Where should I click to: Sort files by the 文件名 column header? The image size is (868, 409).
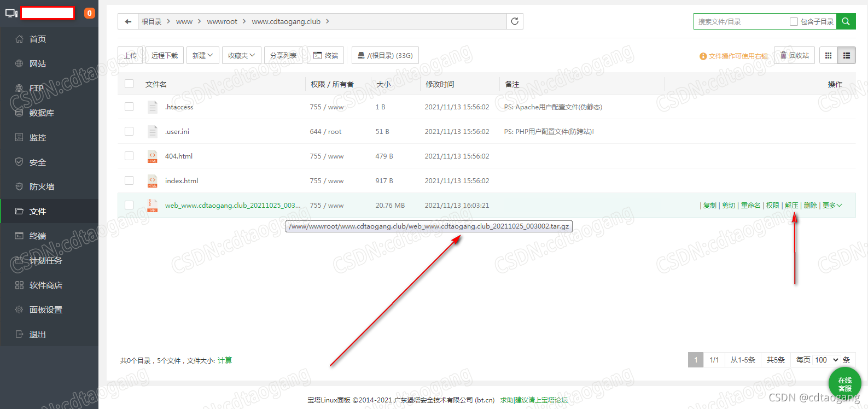pyautogui.click(x=156, y=84)
